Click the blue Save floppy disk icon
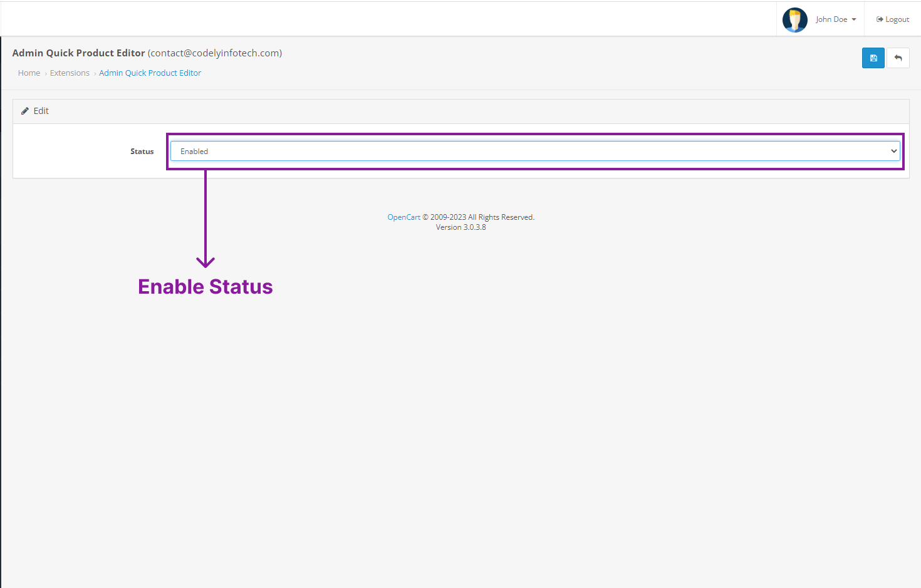 point(873,58)
